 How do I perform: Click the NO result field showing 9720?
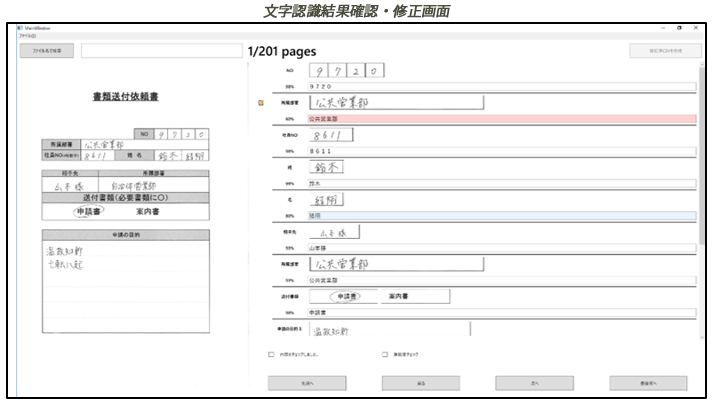click(502, 87)
